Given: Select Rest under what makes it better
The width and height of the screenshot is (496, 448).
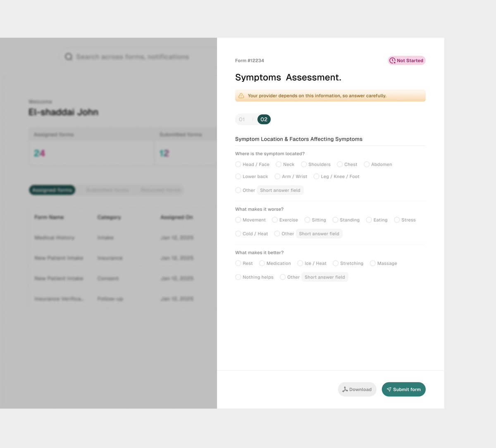Looking at the screenshot, I should tap(238, 263).
